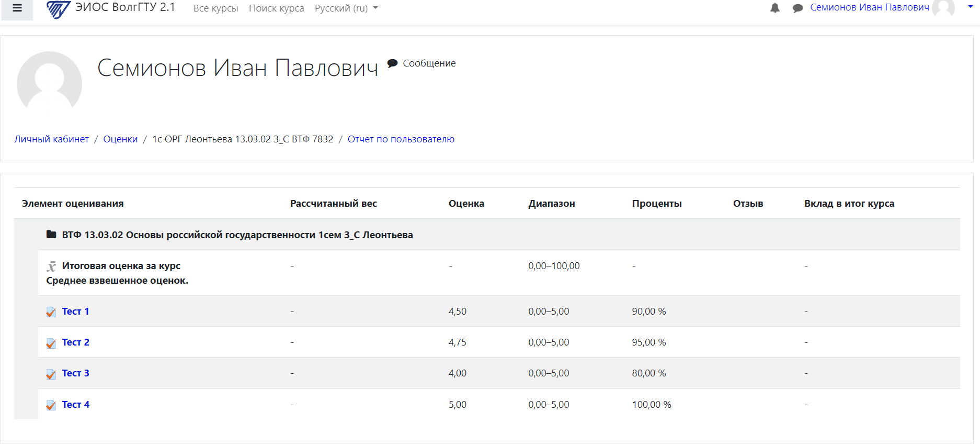The width and height of the screenshot is (980, 445).
Task: Open messages speech bubble in top bar
Action: [797, 8]
